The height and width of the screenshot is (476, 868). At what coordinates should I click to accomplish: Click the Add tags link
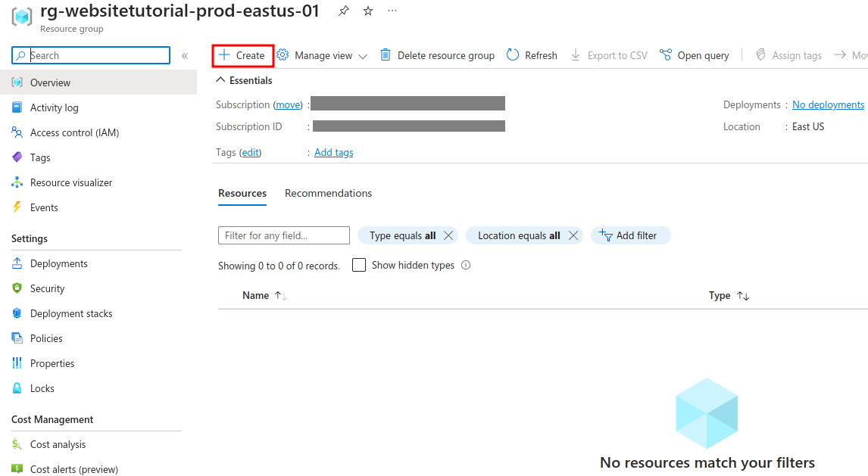pos(334,153)
